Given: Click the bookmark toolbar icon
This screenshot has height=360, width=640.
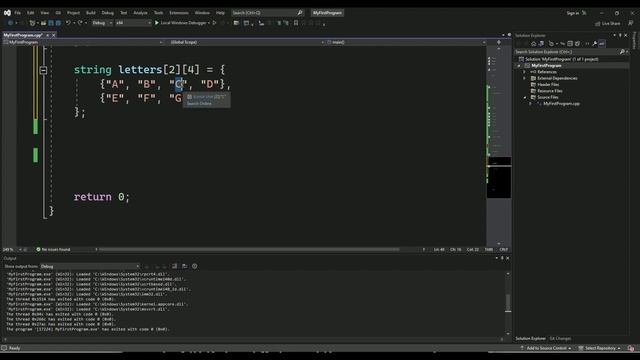Looking at the screenshot, I should pos(296,23).
